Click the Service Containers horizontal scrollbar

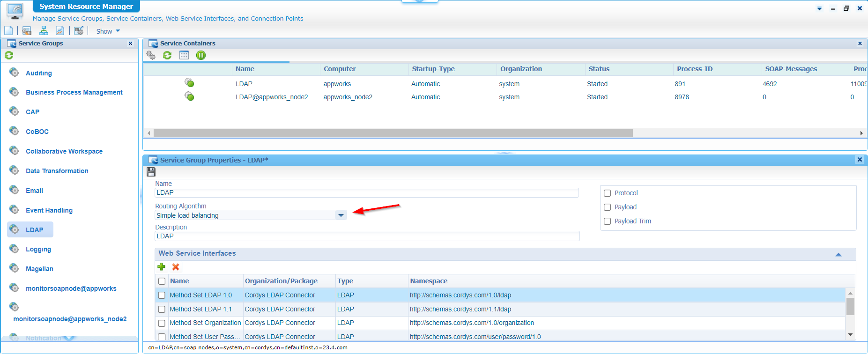393,133
